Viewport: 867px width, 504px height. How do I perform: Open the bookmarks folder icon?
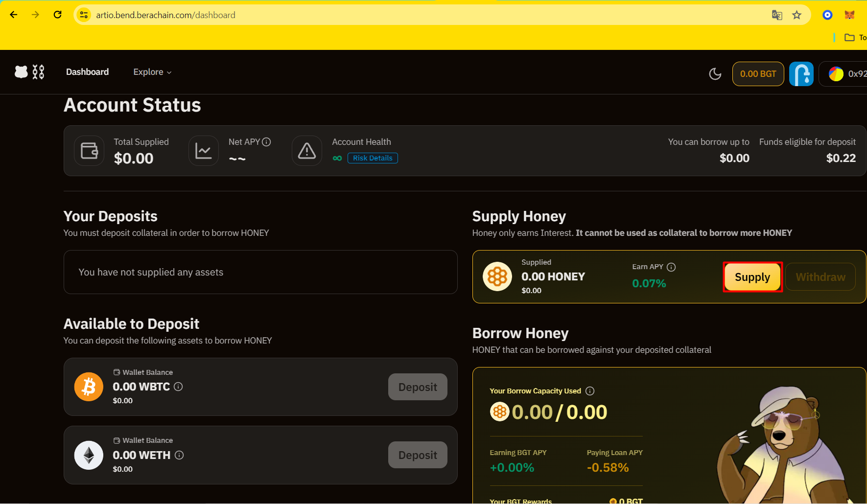click(x=849, y=38)
